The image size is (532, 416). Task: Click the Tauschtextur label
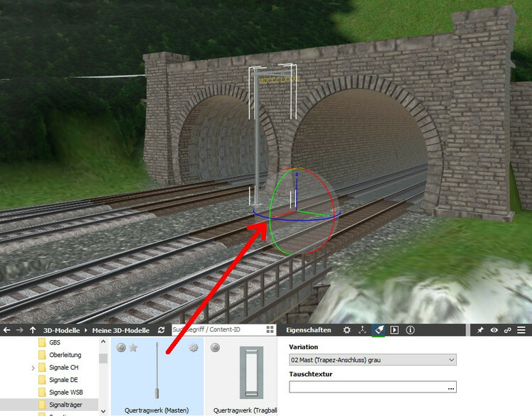pyautogui.click(x=311, y=374)
